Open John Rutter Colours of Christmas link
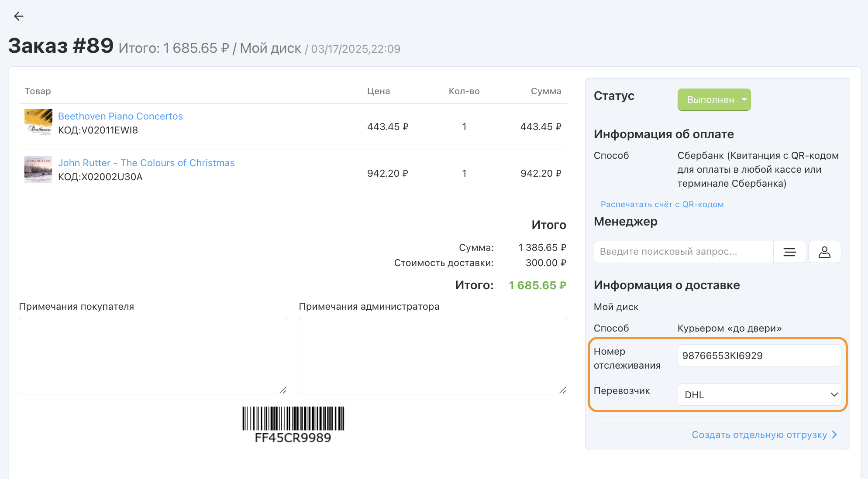 [x=146, y=163]
